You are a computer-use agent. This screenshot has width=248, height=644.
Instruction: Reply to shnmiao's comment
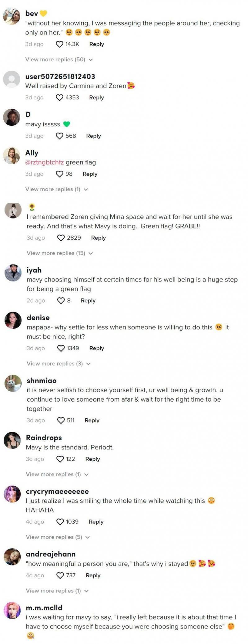tap(92, 420)
